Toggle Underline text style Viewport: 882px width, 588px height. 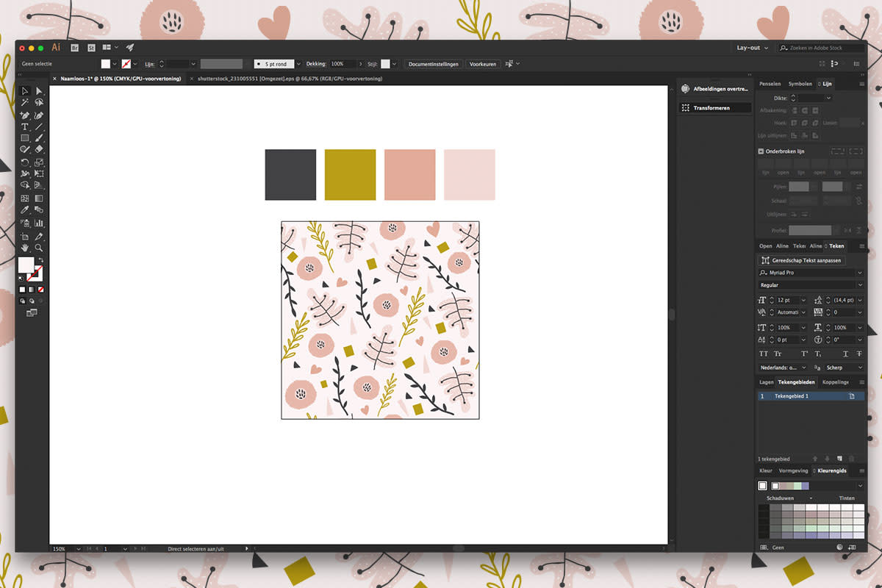[x=845, y=354]
